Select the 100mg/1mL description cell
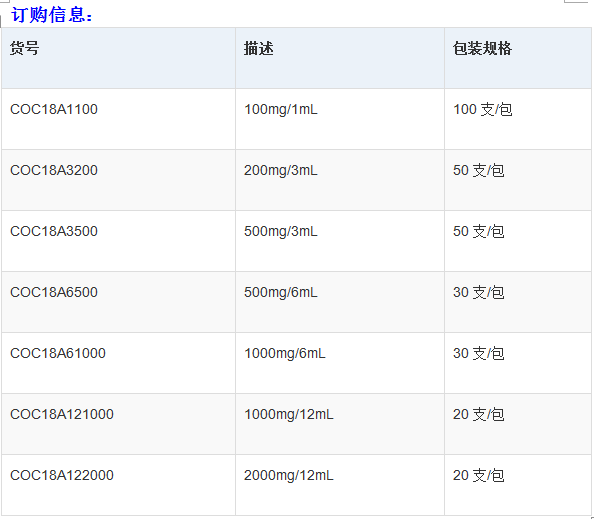 point(340,119)
